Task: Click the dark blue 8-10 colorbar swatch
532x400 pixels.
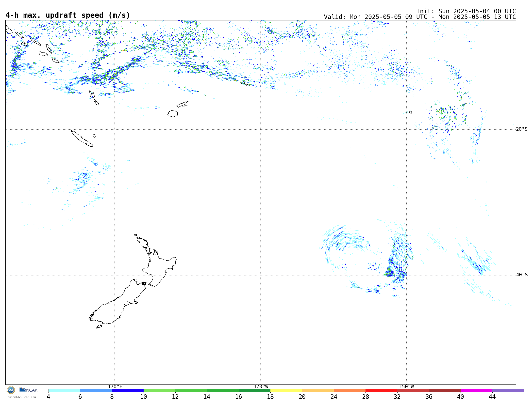Action: point(128,391)
